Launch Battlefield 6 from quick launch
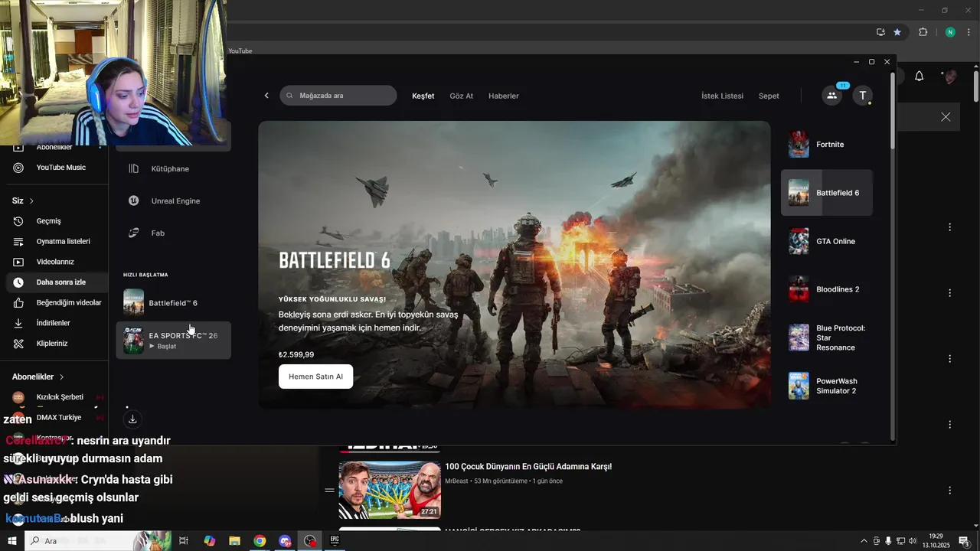Viewport: 980px width, 551px height. 173,303
